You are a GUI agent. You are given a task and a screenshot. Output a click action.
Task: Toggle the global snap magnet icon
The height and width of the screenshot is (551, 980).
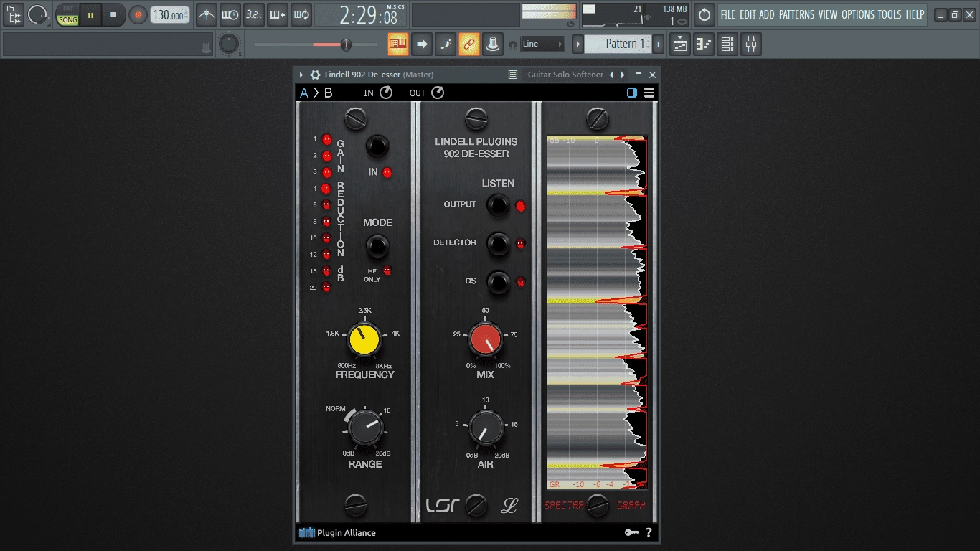coord(512,44)
